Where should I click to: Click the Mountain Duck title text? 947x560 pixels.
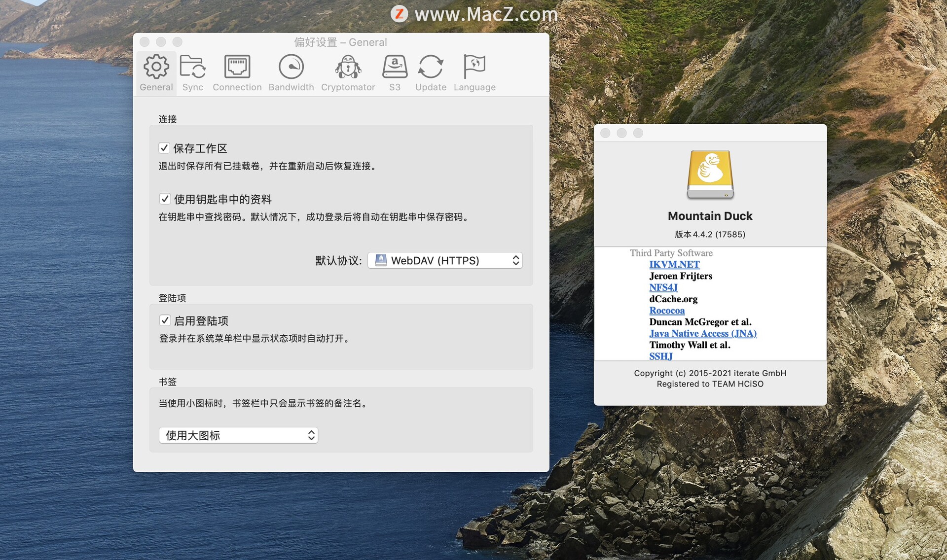coord(710,216)
